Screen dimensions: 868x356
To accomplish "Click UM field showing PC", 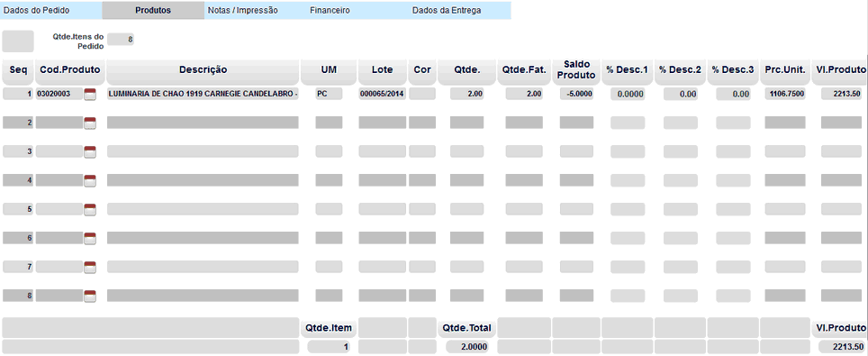I will [x=329, y=95].
